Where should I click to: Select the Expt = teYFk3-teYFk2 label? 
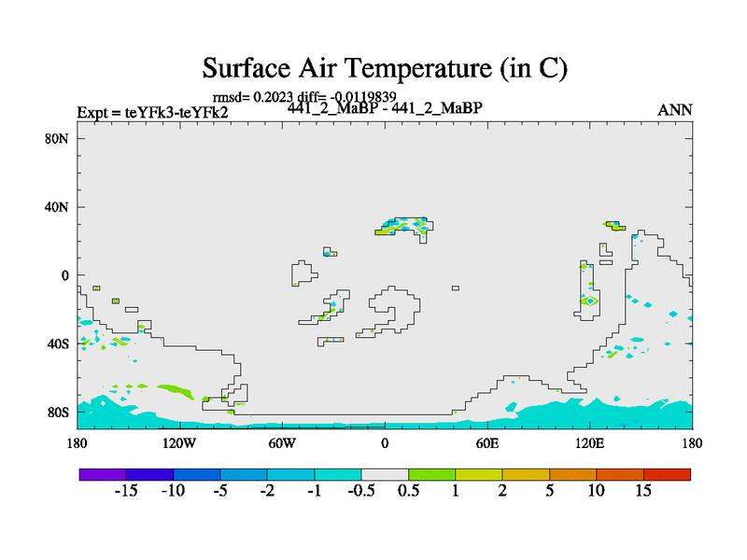(151, 113)
